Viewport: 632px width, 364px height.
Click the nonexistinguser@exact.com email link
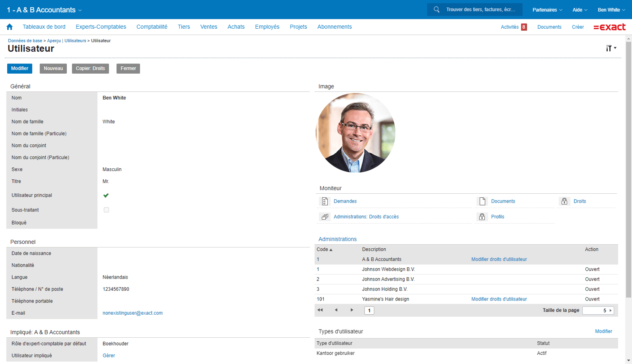pyautogui.click(x=133, y=313)
